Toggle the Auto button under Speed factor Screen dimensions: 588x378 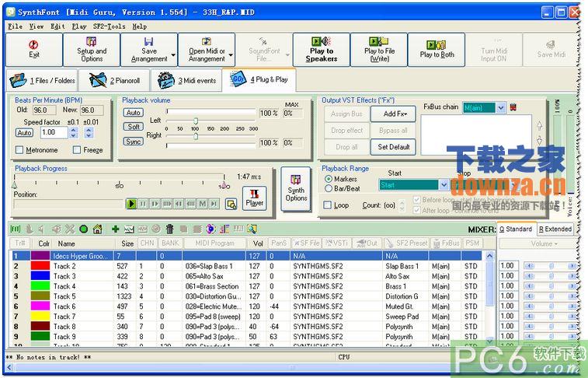[24, 132]
